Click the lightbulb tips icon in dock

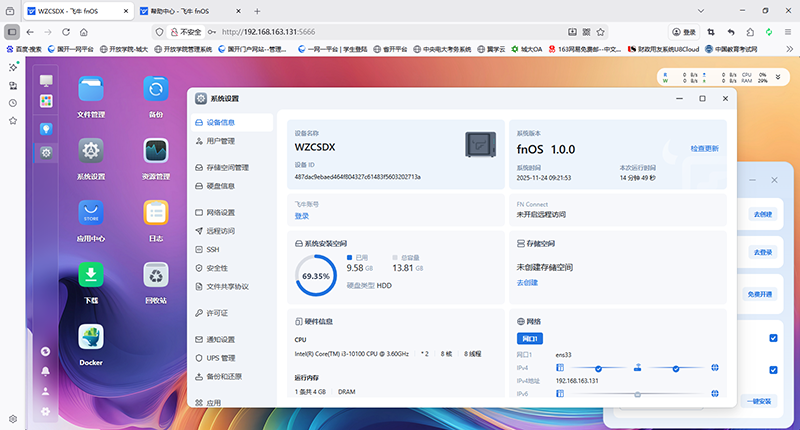(x=46, y=129)
